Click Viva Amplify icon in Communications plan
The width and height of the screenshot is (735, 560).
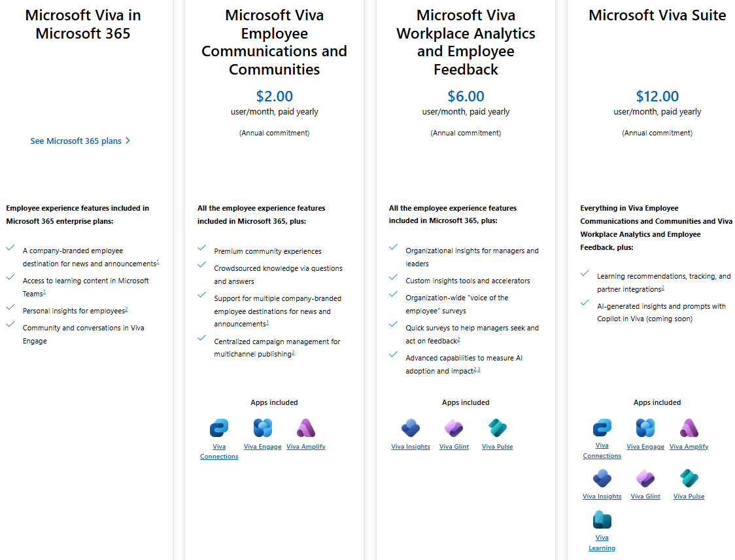coord(306,429)
